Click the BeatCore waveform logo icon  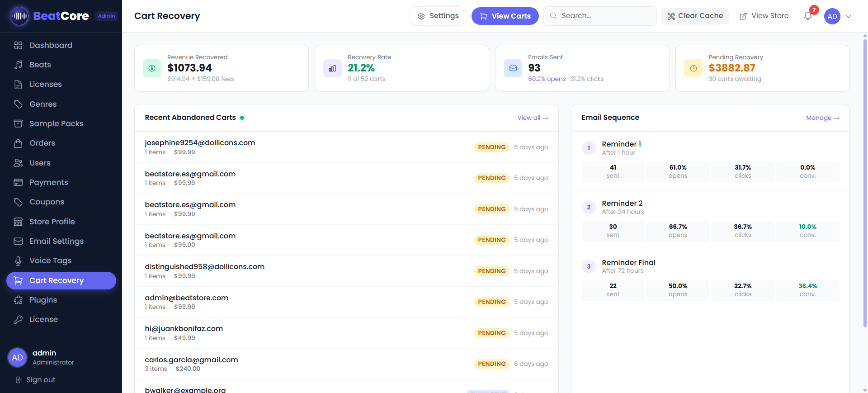point(19,16)
